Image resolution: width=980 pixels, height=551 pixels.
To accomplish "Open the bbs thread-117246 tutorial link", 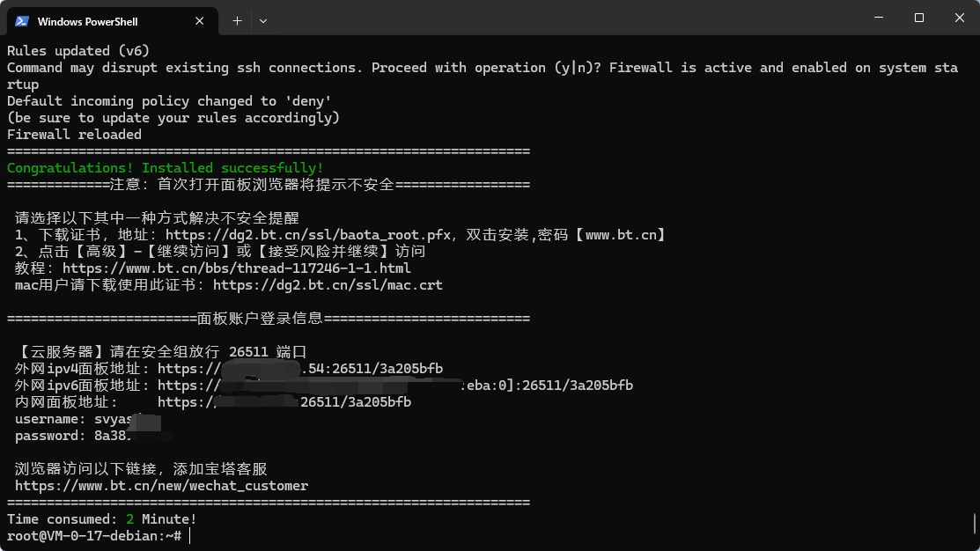I will click(x=237, y=268).
